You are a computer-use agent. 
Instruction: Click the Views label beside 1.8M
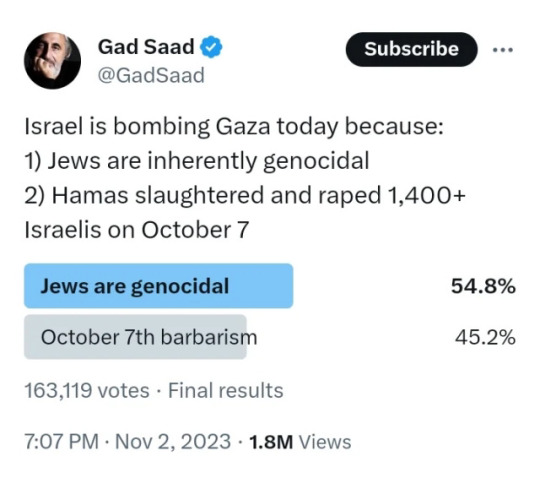pyautogui.click(x=325, y=442)
